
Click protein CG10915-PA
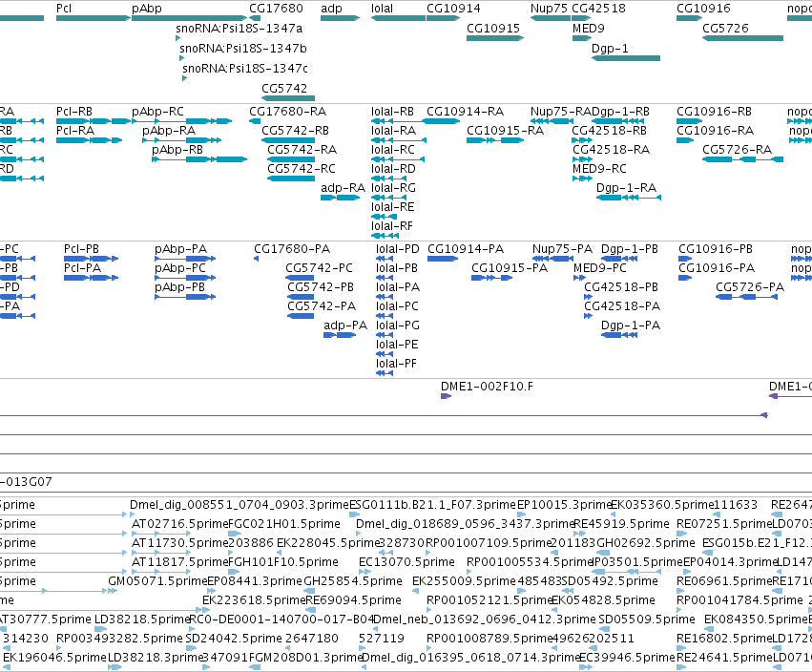point(492,278)
